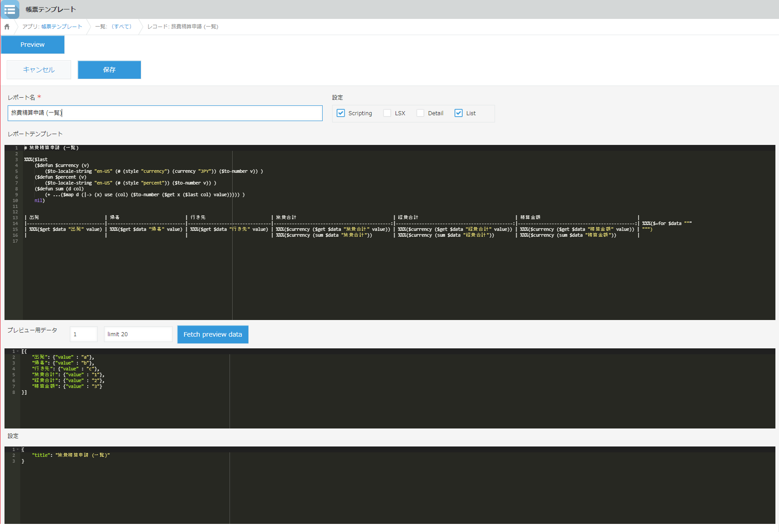Viewport: 779px width, 532px height.
Task: Click the '$defun $currency (v)' code line
Action: pyautogui.click(x=62, y=165)
